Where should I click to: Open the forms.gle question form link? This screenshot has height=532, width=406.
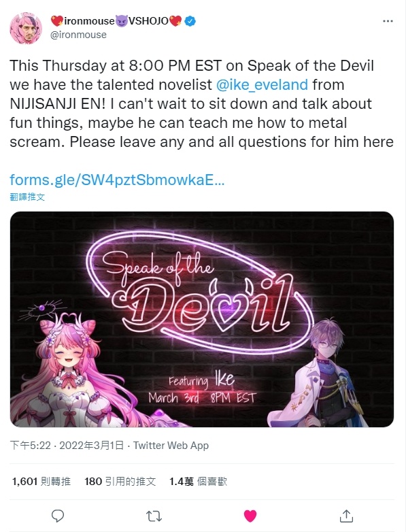[117, 180]
